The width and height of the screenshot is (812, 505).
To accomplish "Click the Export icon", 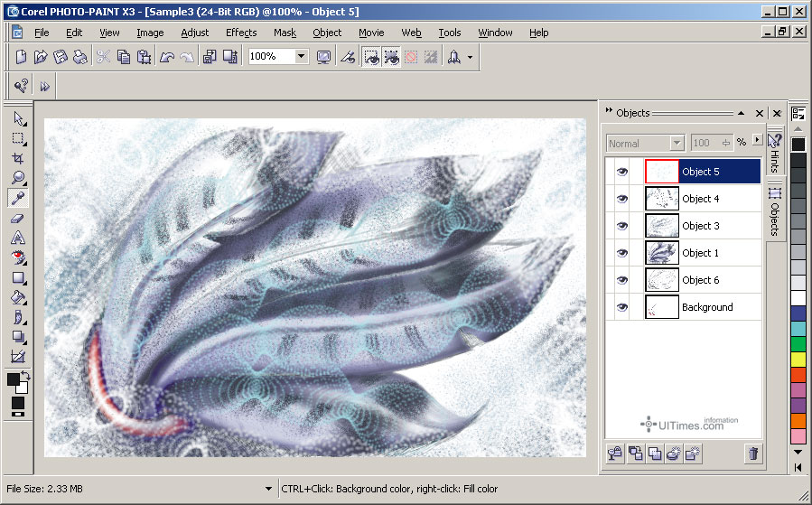I will tap(229, 56).
